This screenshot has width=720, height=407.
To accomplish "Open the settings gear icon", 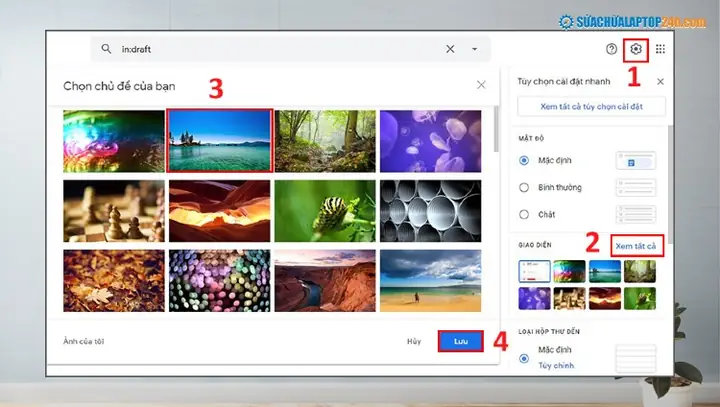I will click(636, 49).
